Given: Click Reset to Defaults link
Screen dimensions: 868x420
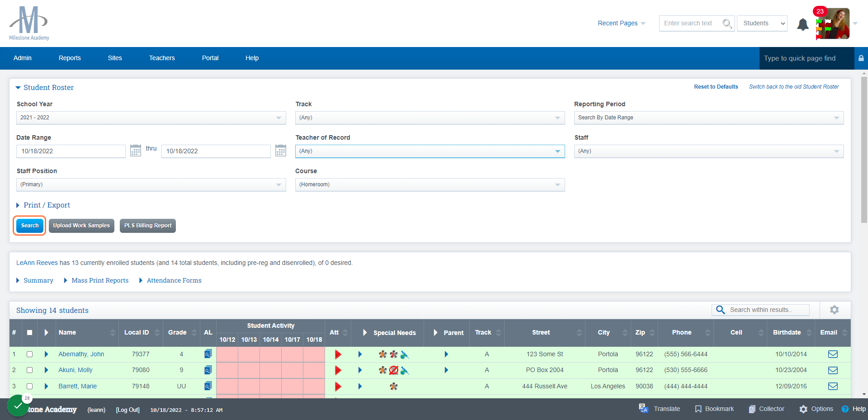Looking at the screenshot, I should 716,87.
